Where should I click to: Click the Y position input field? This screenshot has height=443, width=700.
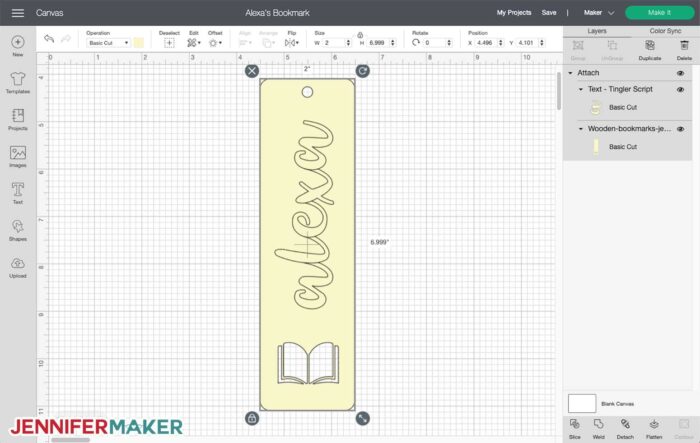[x=527, y=43]
